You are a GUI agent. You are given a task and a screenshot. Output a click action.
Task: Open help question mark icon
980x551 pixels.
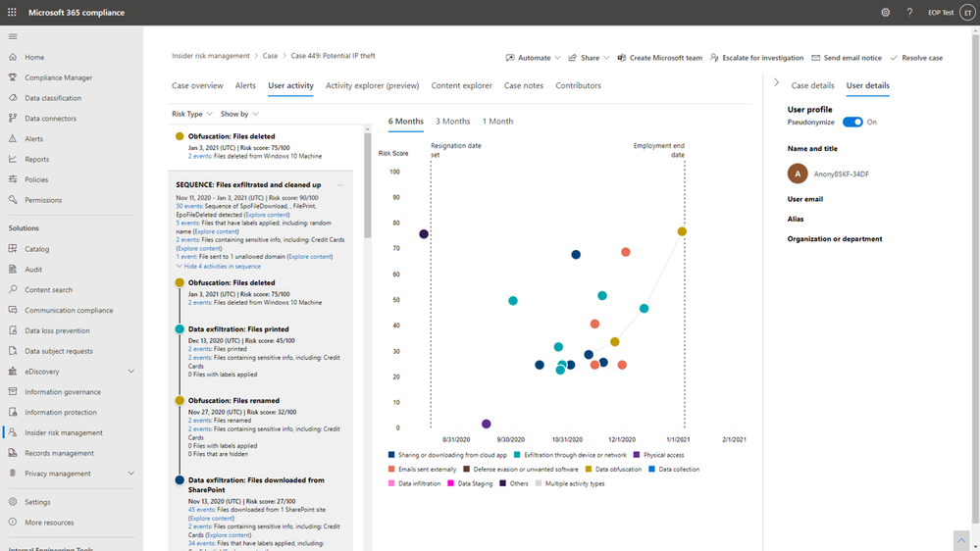(909, 12)
